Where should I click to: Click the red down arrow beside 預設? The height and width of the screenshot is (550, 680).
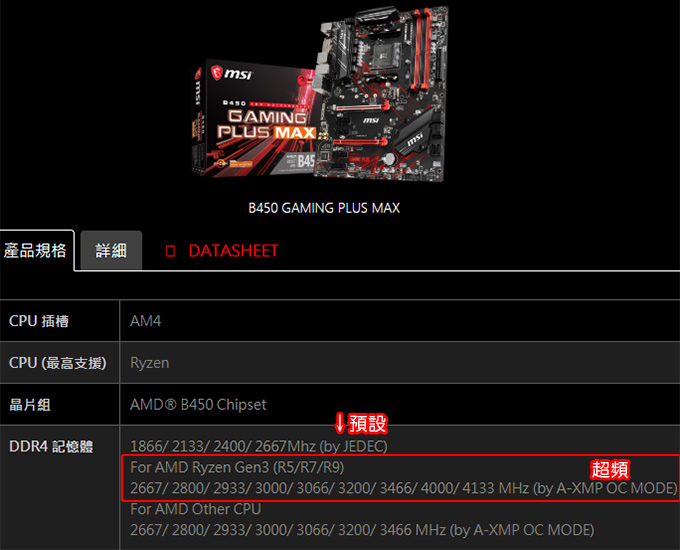coord(340,423)
